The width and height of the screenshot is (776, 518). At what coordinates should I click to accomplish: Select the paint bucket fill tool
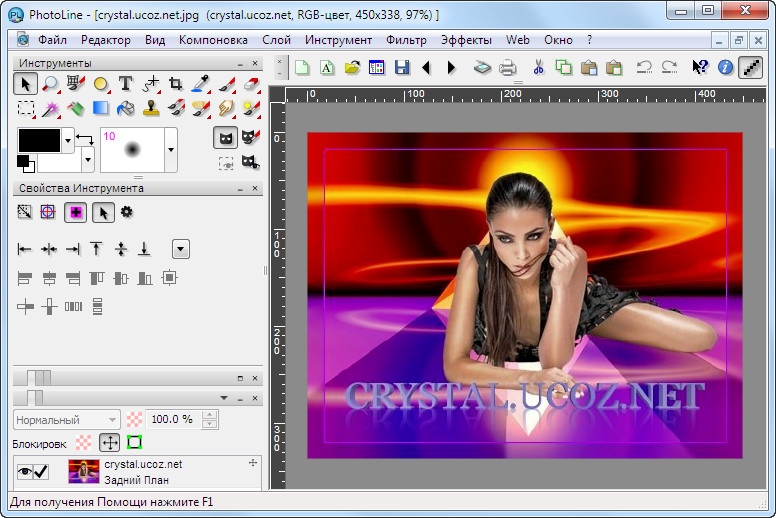pos(126,108)
